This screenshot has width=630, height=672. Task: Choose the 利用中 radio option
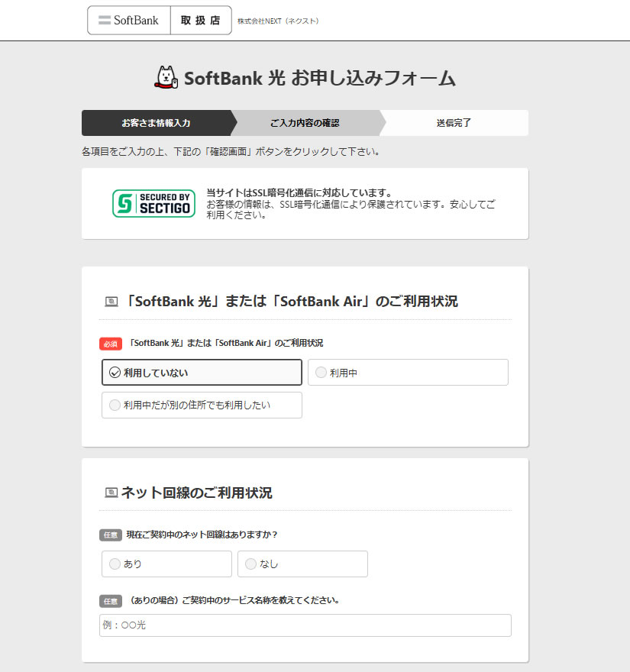(408, 373)
